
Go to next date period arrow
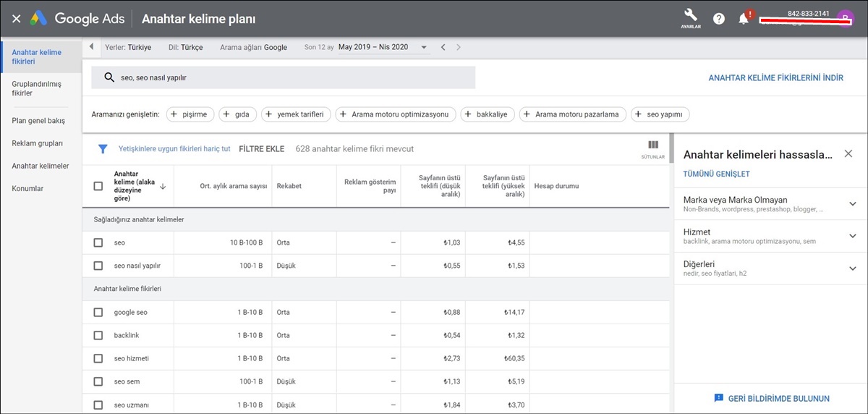(459, 48)
